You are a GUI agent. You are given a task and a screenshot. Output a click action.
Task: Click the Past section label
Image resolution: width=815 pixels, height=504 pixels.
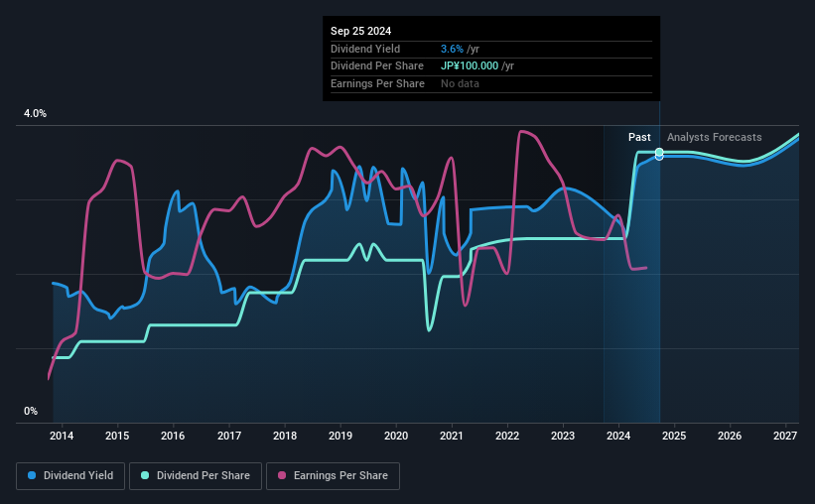point(639,137)
